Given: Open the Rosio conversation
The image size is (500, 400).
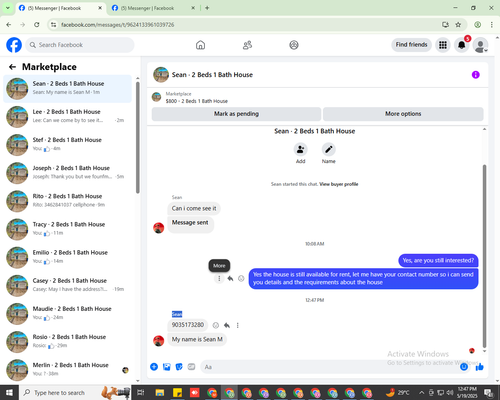Looking at the screenshot, I should [x=67, y=342].
